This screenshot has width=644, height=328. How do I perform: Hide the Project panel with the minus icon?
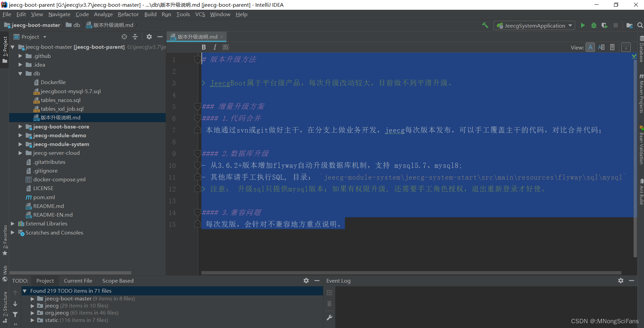pos(160,37)
